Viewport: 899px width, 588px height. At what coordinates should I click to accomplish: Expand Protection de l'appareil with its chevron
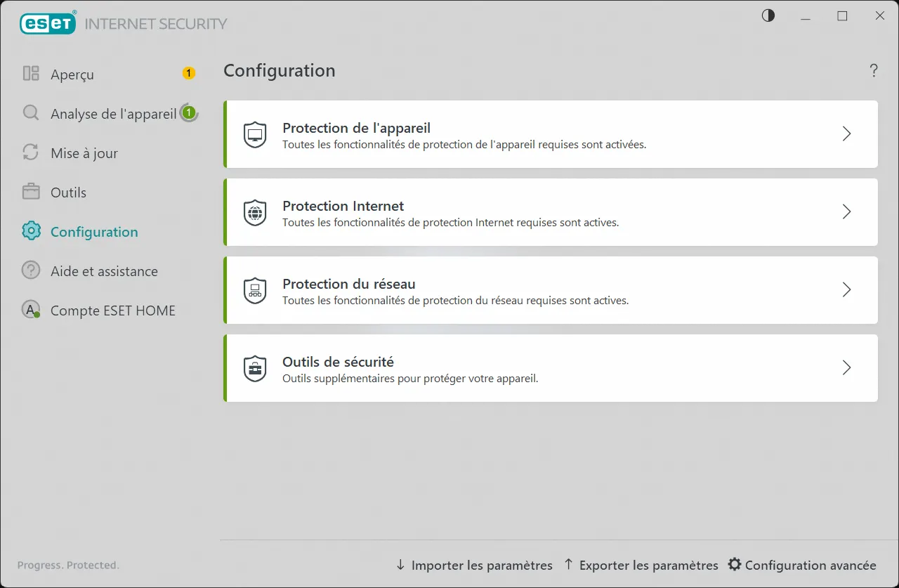[847, 134]
